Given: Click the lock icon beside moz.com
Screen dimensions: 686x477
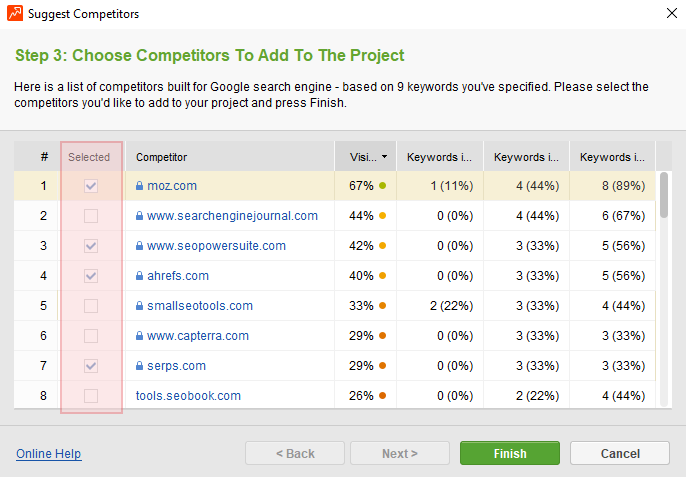Looking at the screenshot, I should pyautogui.click(x=140, y=186).
